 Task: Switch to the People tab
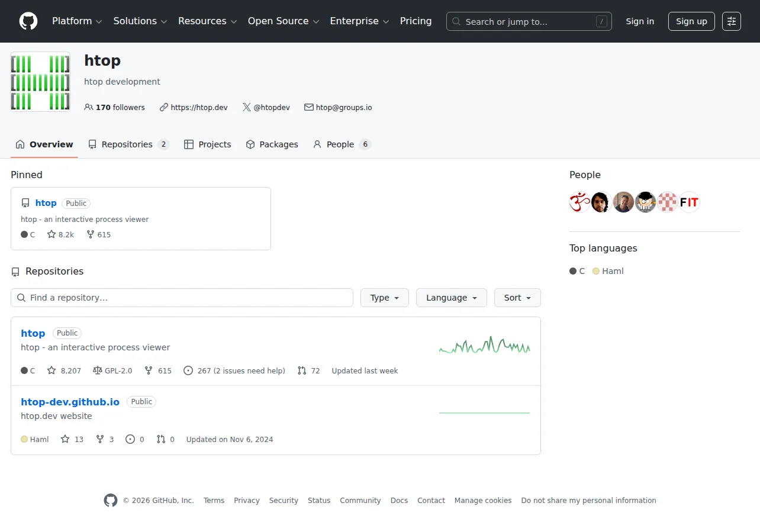pos(342,144)
